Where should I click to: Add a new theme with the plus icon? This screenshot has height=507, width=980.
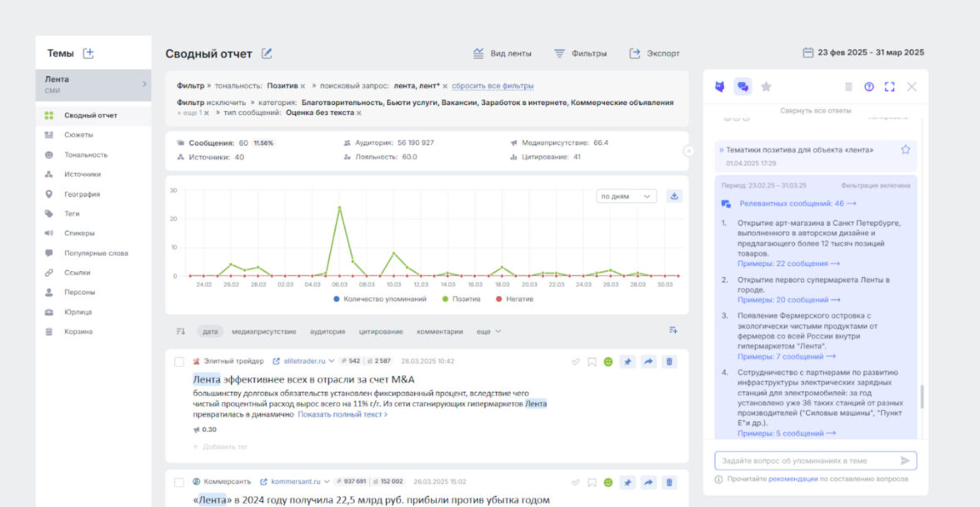[88, 53]
